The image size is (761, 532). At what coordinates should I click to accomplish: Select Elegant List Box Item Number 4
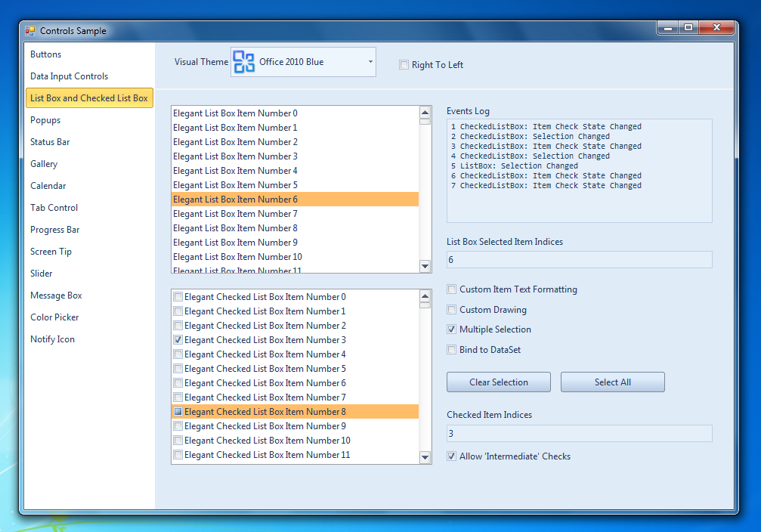click(x=295, y=170)
